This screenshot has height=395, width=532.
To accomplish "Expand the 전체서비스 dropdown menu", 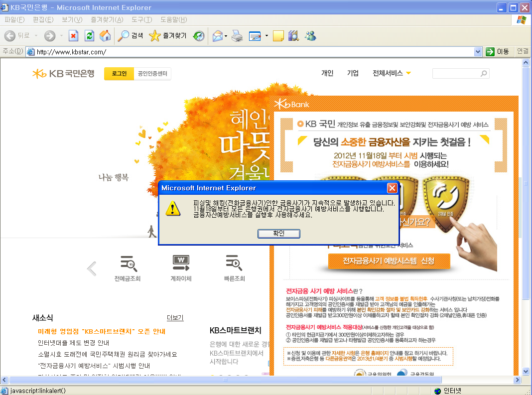I will (392, 73).
